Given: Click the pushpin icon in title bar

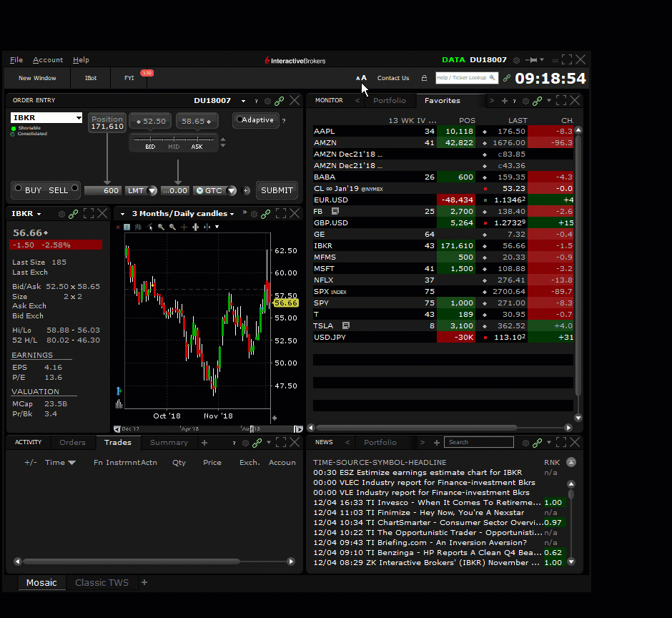Looking at the screenshot, I should tap(531, 60).
